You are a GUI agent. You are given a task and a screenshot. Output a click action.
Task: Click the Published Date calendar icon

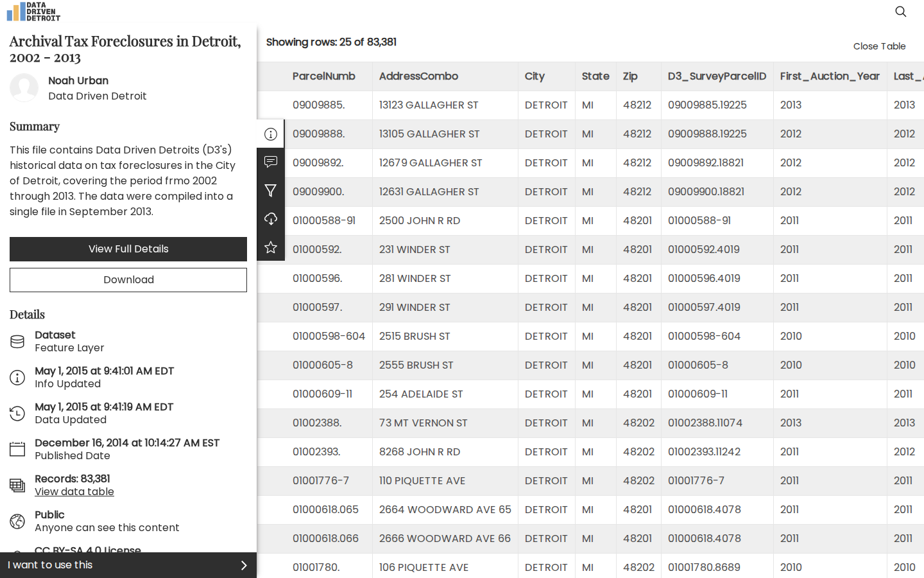pyautogui.click(x=17, y=450)
